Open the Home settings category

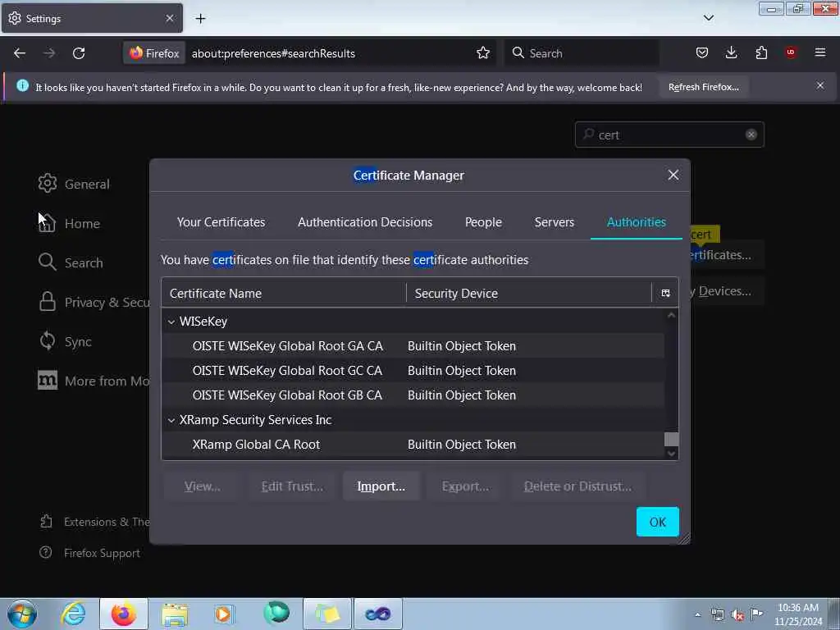69,223
